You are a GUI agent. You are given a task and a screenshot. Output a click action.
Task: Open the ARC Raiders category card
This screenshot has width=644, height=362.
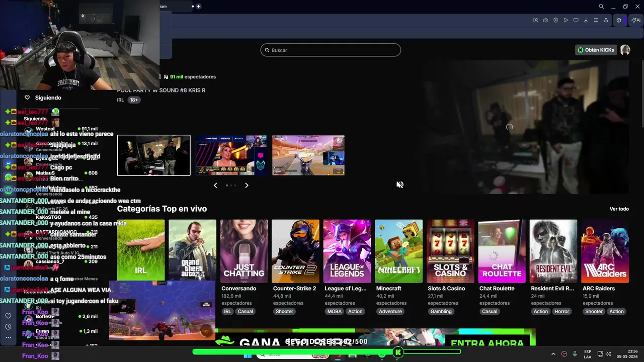point(605,251)
